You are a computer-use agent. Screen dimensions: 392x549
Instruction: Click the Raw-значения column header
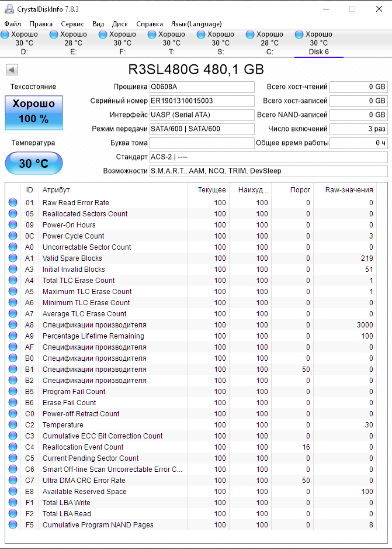point(345,190)
